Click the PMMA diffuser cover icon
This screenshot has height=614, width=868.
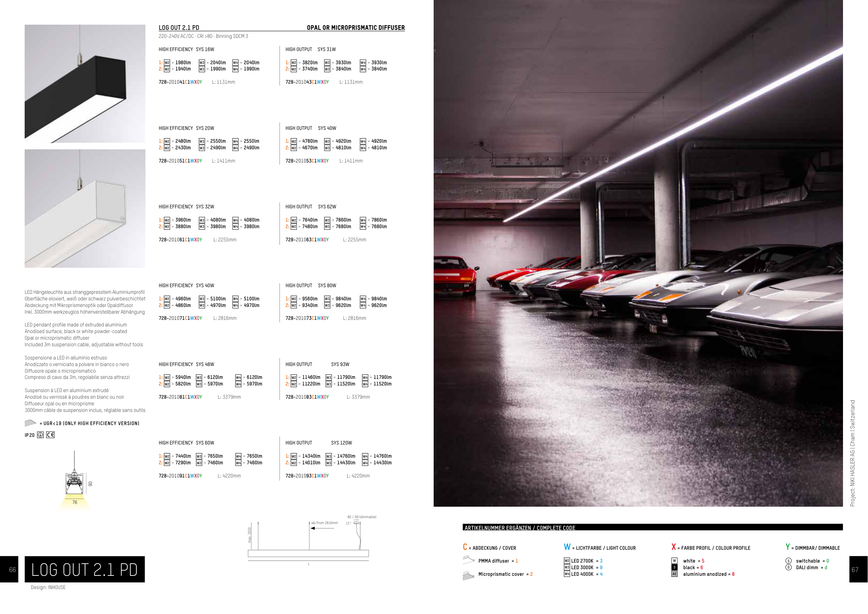(x=468, y=559)
